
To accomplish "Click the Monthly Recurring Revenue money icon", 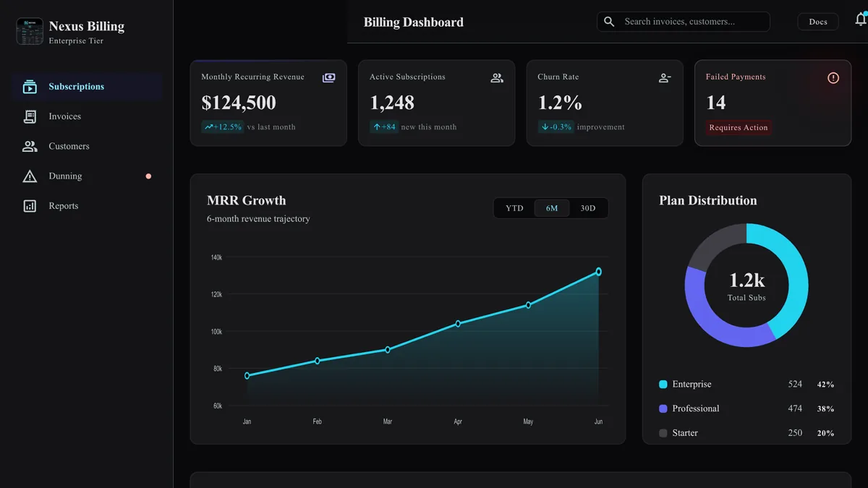I will (x=328, y=77).
